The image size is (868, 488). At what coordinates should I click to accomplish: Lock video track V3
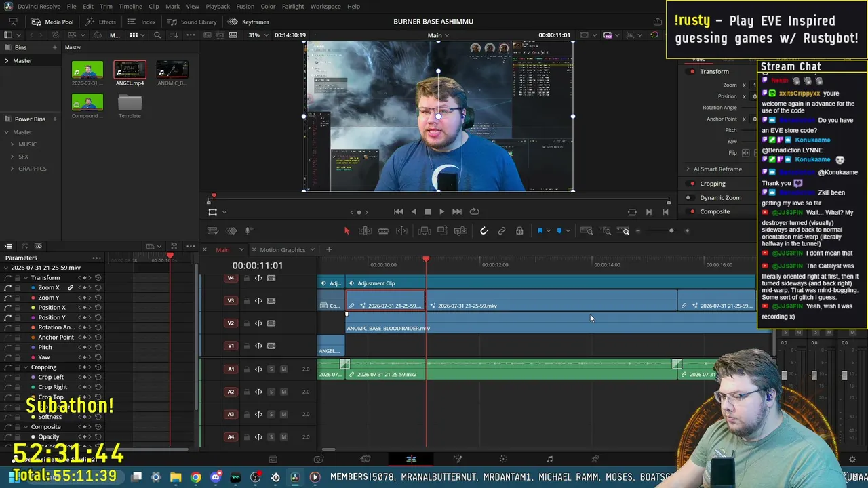(247, 301)
